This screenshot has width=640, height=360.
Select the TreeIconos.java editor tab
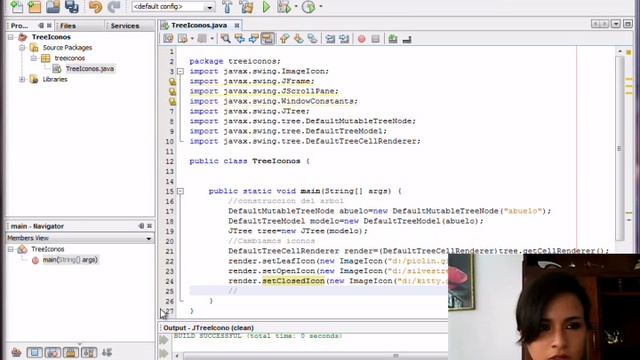199,25
